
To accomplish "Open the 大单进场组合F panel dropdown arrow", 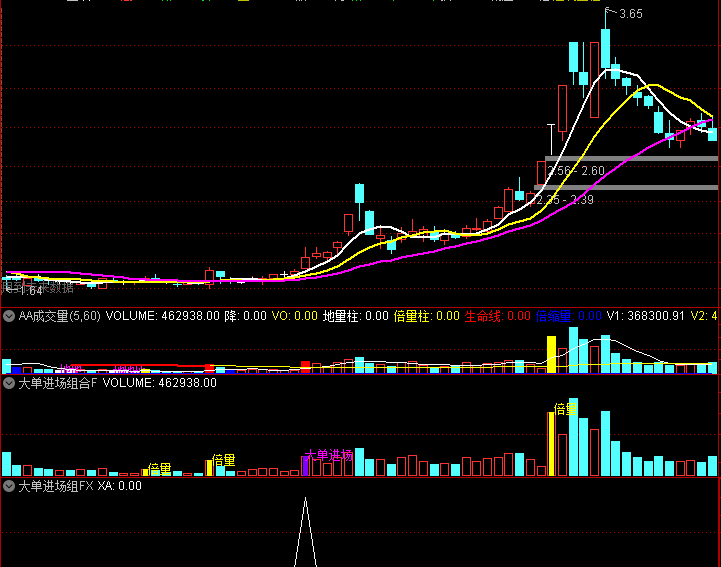I will point(9,383).
